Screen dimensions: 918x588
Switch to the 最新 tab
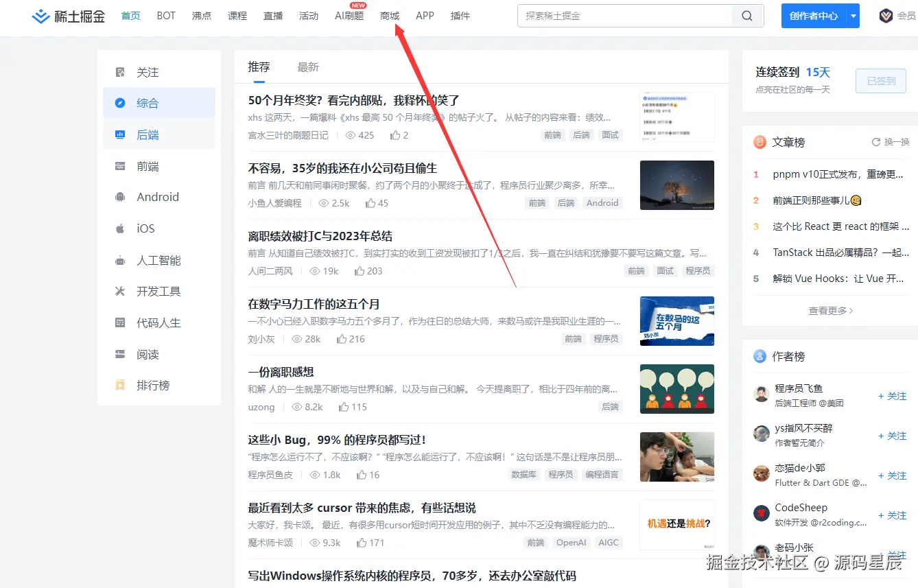click(x=308, y=67)
